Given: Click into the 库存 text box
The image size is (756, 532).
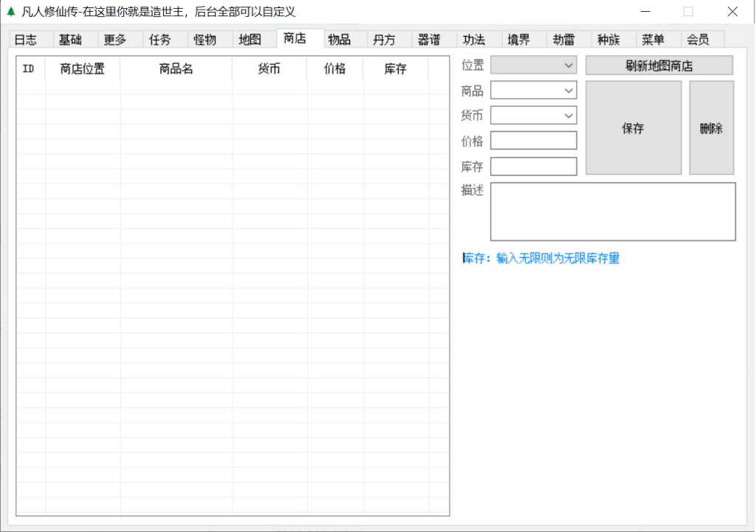Looking at the screenshot, I should coord(533,166).
